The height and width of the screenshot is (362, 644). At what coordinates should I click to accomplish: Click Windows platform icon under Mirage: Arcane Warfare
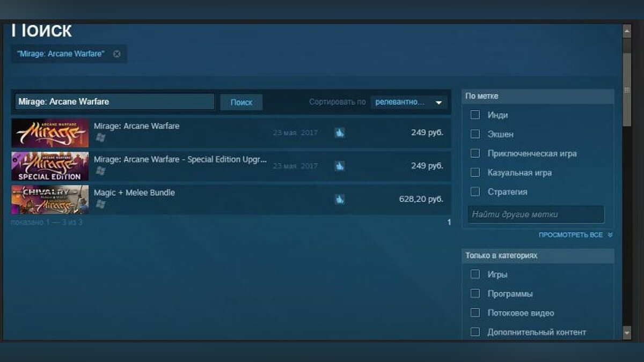(x=100, y=138)
